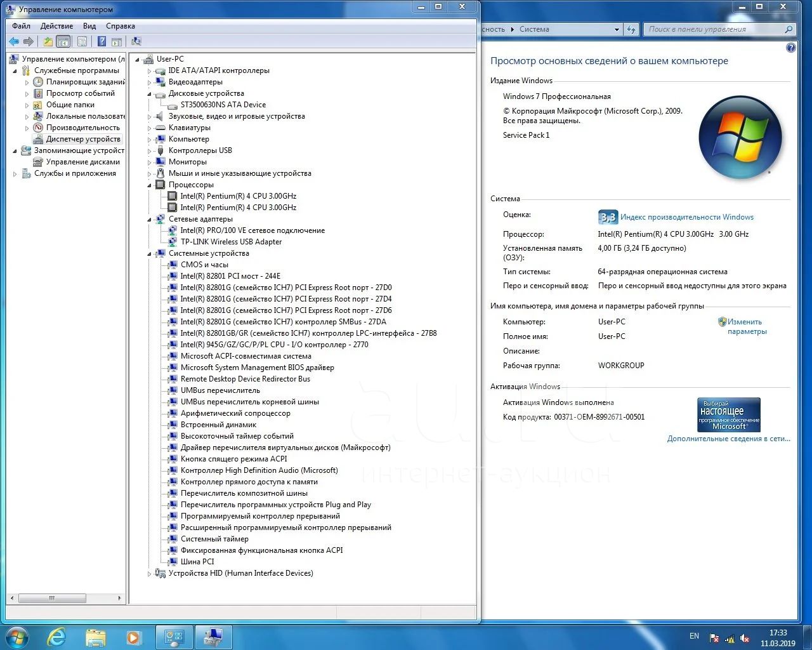The height and width of the screenshot is (650, 812).
Task: Click the Forward arrow in Computer Management toolbar
Action: [28, 41]
